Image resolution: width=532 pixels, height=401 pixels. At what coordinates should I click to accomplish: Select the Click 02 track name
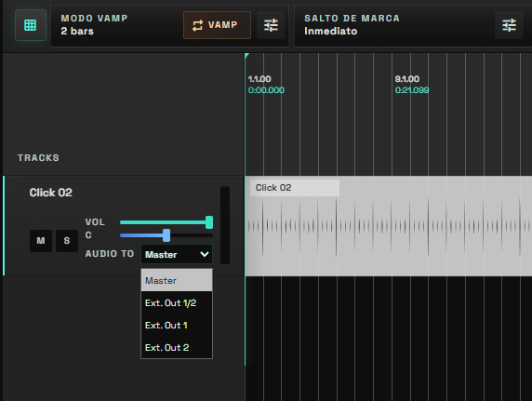pos(51,193)
